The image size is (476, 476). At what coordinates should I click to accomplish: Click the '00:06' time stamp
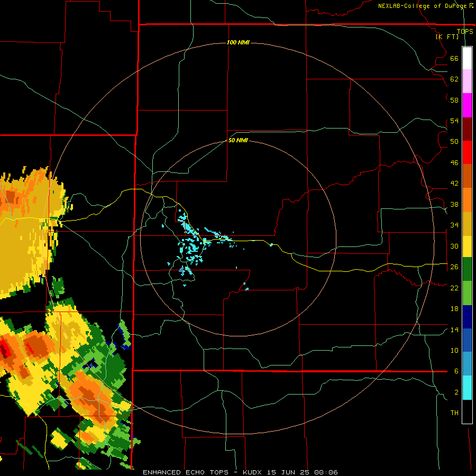[326, 472]
